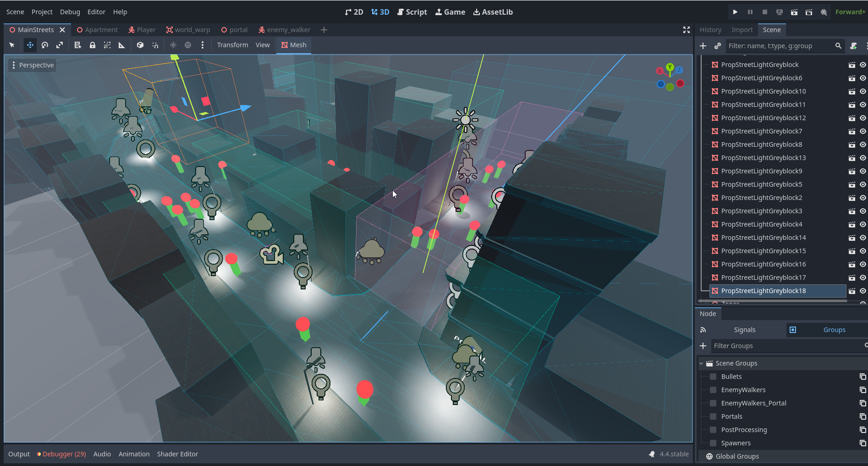The image size is (868, 466).
Task: Lock the selected node with padlock icon
Action: [93, 45]
